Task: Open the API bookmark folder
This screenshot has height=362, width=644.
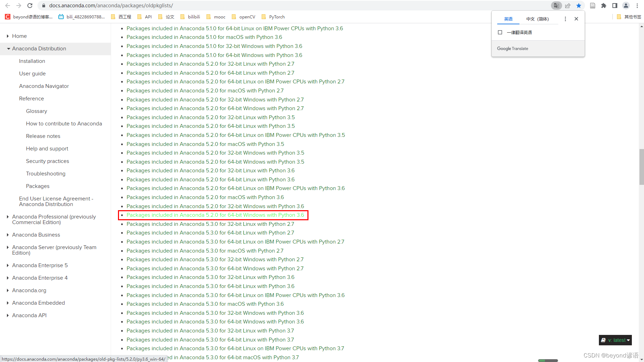Action: [x=145, y=17]
